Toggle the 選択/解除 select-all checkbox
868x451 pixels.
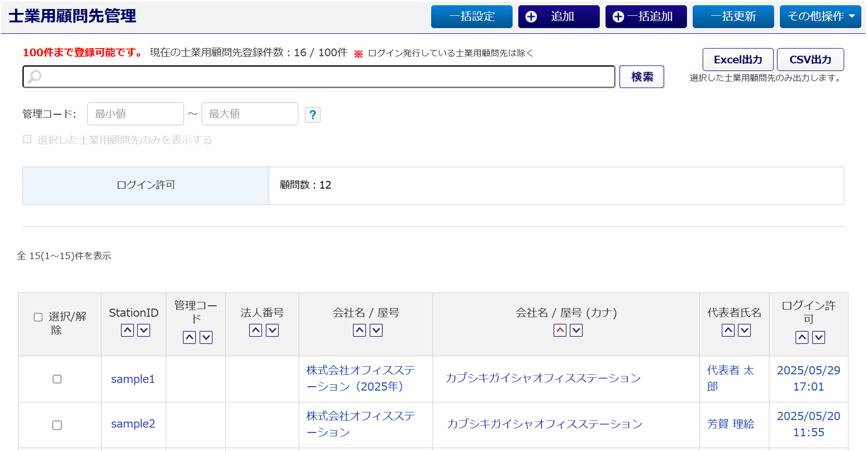(x=38, y=317)
